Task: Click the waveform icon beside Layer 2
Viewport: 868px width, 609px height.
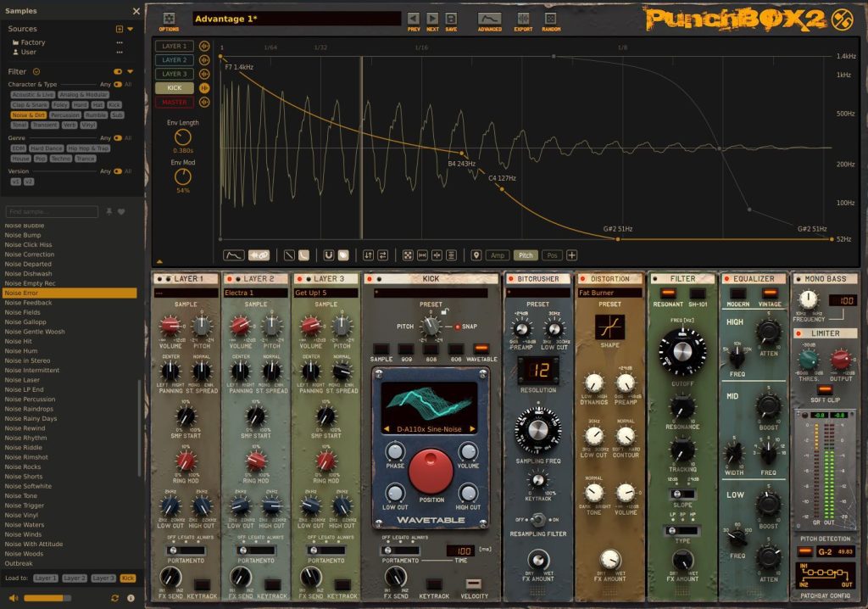Action: click(204, 60)
